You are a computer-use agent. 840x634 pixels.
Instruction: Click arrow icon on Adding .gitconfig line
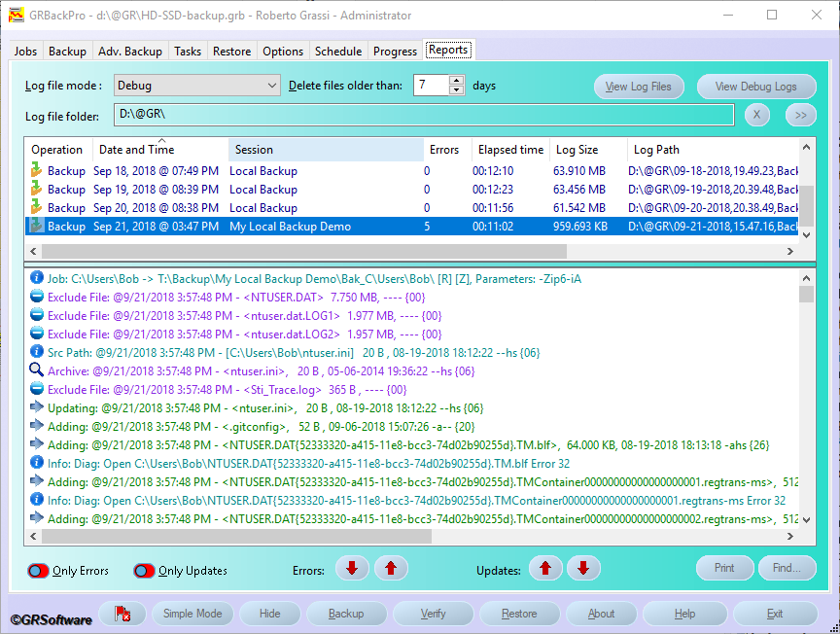(x=36, y=426)
